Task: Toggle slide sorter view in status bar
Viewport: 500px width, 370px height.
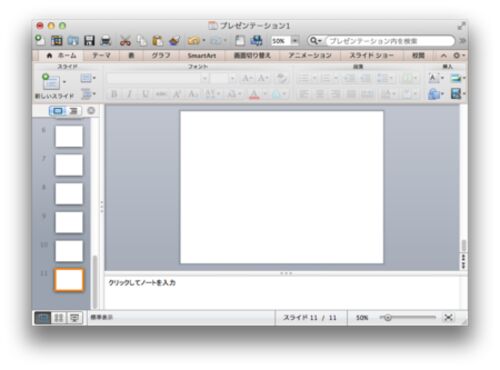Action: (59, 318)
